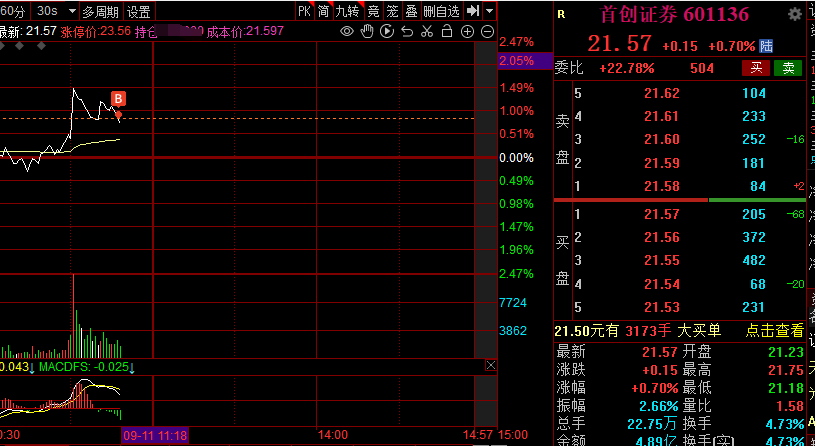The image size is (815, 446).
Task: Open the 设置 settings button
Action: 138,11
